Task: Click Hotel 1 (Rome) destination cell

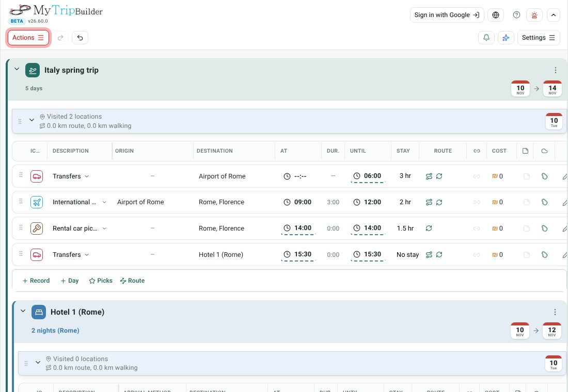Action: pos(221,255)
